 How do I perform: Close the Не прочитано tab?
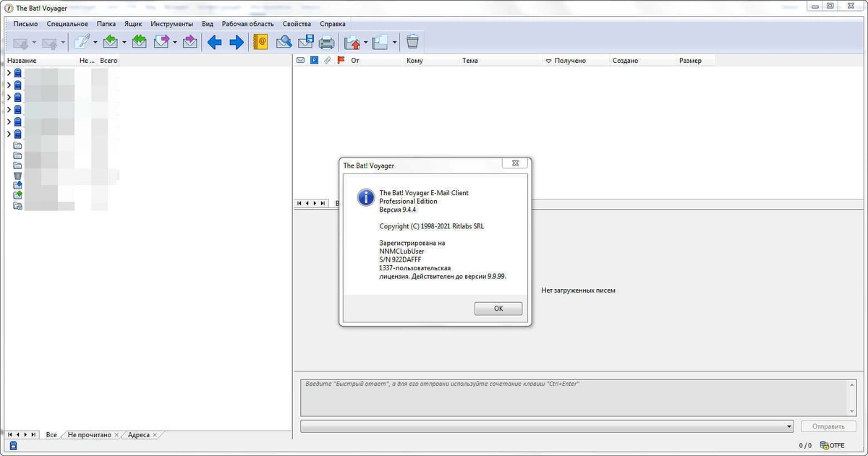pyautogui.click(x=116, y=435)
